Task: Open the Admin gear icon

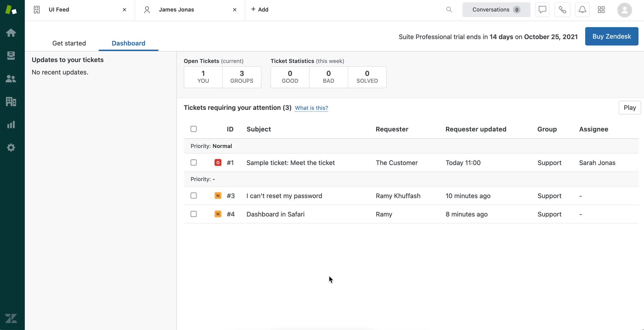Action: point(11,148)
